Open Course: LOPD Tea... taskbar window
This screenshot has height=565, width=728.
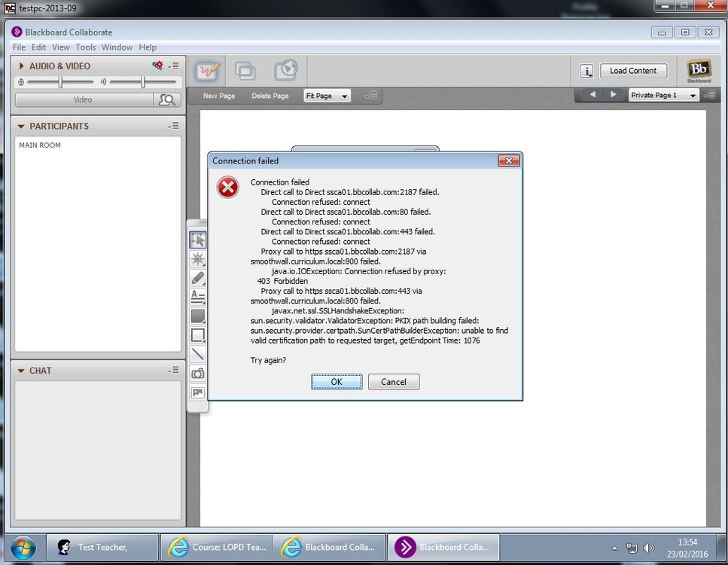tap(217, 548)
